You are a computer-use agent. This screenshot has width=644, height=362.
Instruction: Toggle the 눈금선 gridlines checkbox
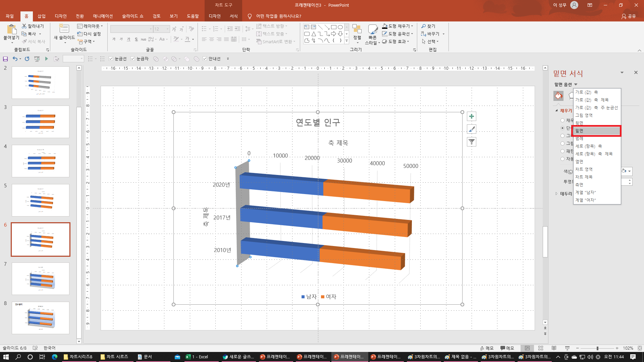(x=111, y=59)
